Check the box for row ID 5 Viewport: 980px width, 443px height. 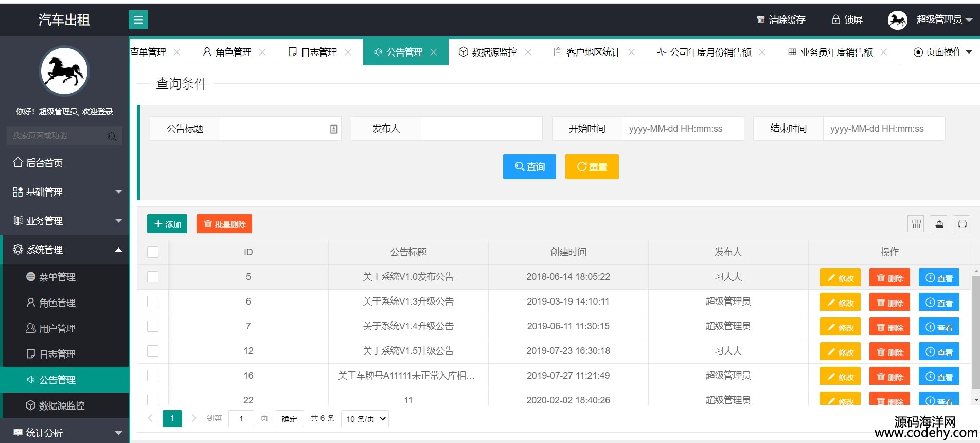pyautogui.click(x=153, y=277)
